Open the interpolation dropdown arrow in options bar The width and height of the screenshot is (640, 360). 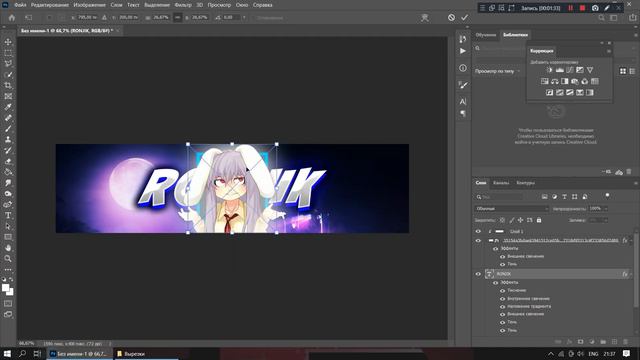(244, 18)
